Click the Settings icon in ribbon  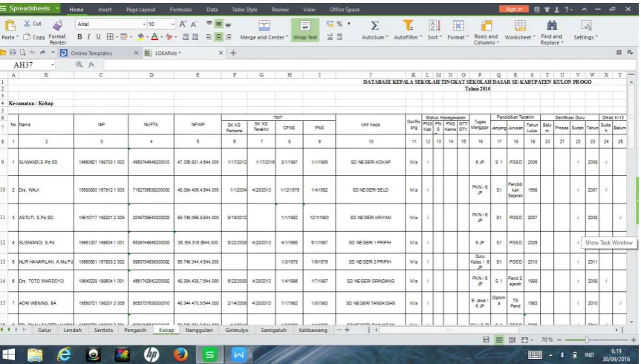(x=586, y=26)
